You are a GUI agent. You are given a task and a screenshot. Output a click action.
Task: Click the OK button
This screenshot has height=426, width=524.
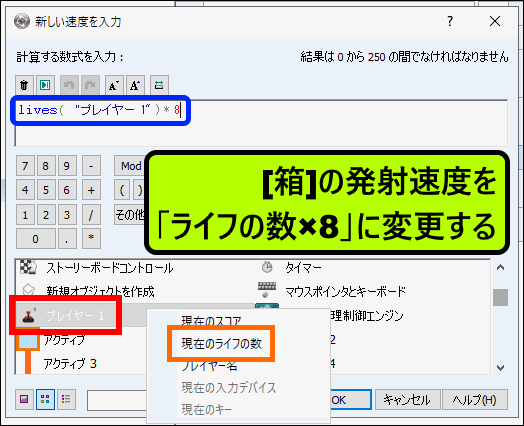pyautogui.click(x=350, y=400)
